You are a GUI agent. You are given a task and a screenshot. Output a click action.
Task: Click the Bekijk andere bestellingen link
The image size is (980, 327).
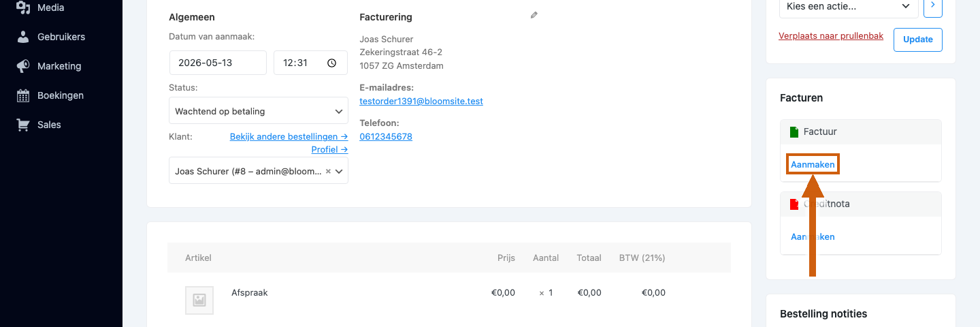(x=289, y=136)
